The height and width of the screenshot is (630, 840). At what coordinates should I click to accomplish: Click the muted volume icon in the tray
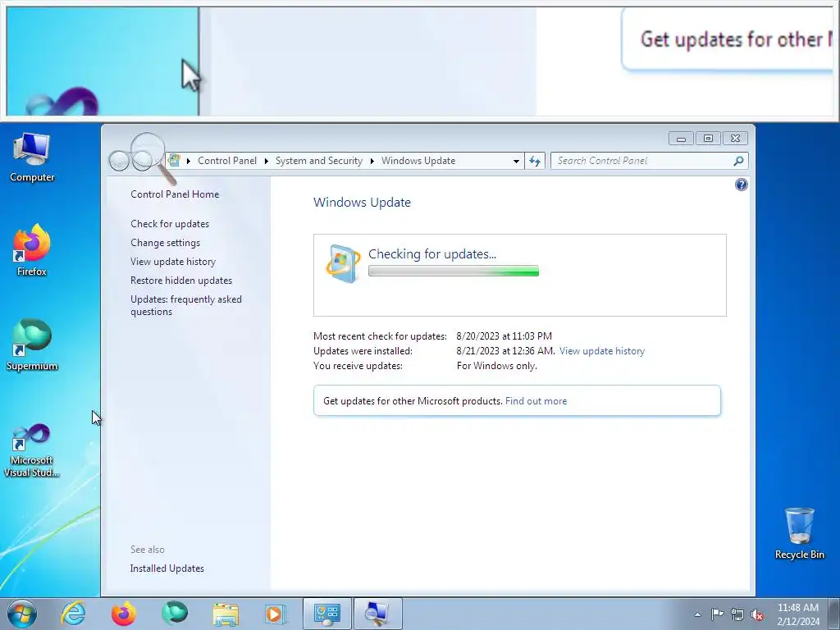[757, 614]
